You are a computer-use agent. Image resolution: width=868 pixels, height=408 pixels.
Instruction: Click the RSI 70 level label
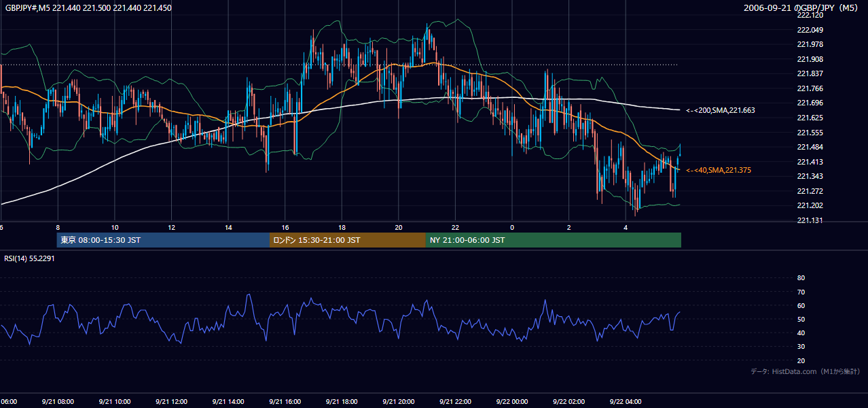pos(801,292)
